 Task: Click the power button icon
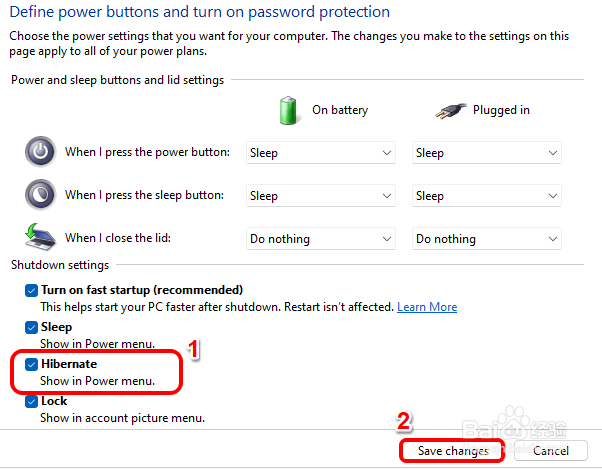(40, 152)
